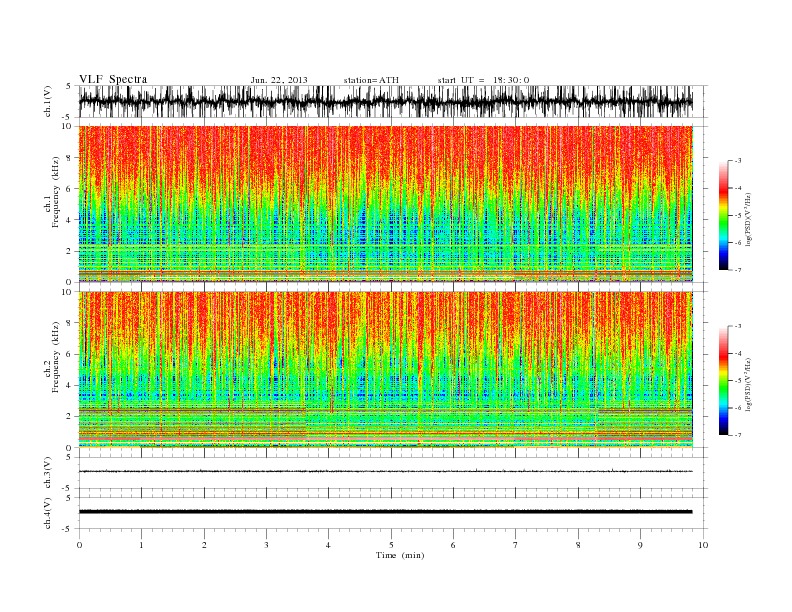Click the "ch.4(V)" axis label
The width and height of the screenshot is (792, 612).
click(48, 513)
